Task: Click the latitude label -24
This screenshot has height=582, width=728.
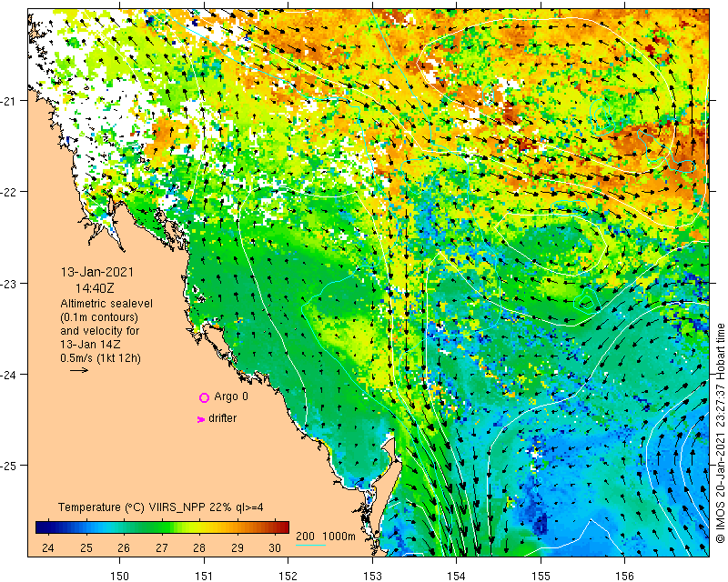Action: [8, 374]
